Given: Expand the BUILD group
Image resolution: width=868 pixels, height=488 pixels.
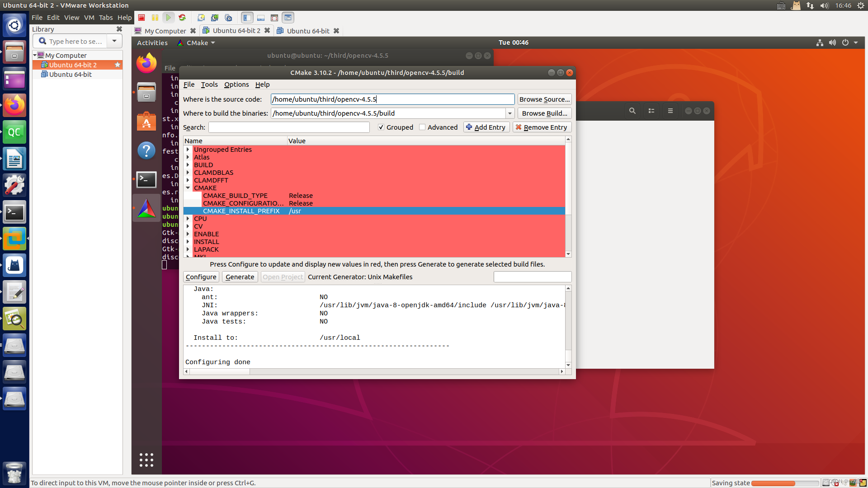Looking at the screenshot, I should (188, 165).
